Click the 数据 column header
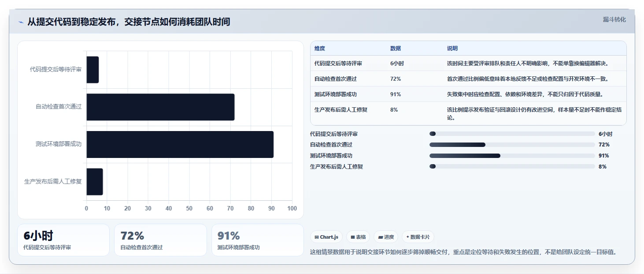 point(396,49)
